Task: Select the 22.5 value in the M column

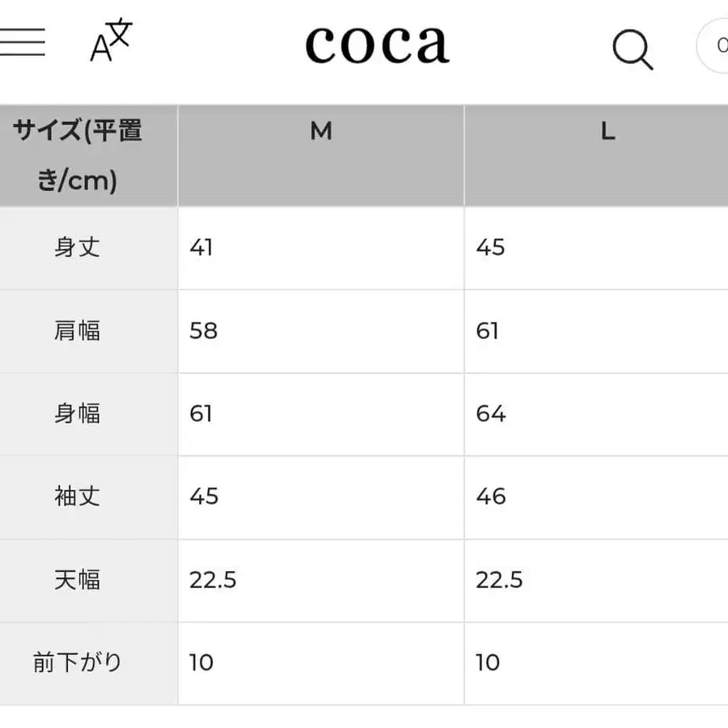Action: tap(213, 580)
